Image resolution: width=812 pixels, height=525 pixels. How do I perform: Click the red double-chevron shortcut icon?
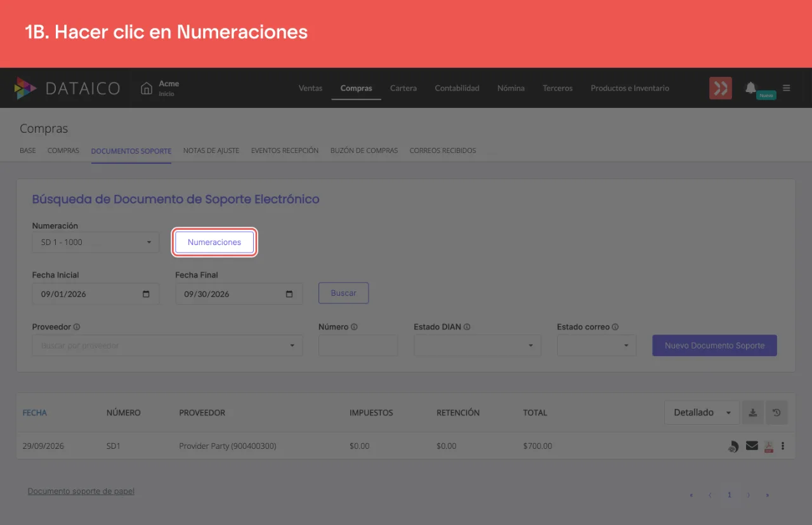coord(721,88)
